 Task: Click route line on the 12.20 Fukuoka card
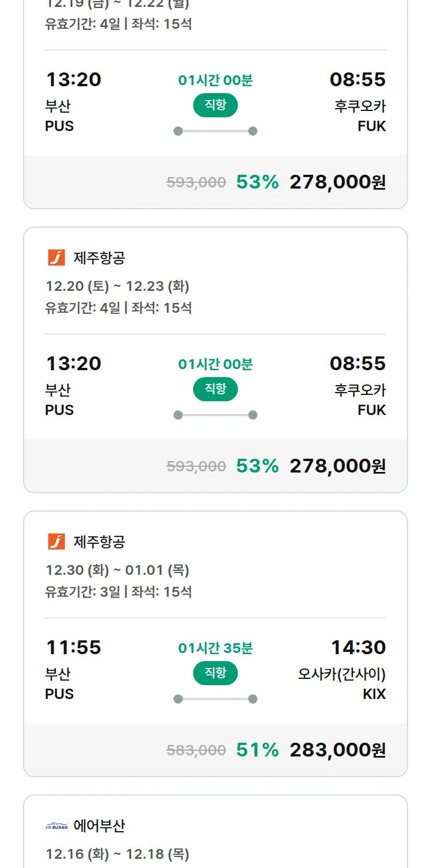pyautogui.click(x=215, y=415)
